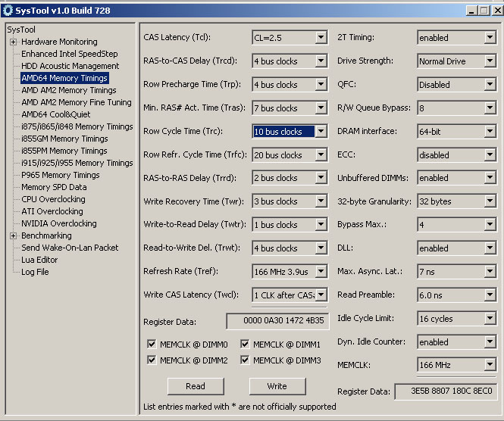Open the 2T Timing dropdown

[457, 38]
